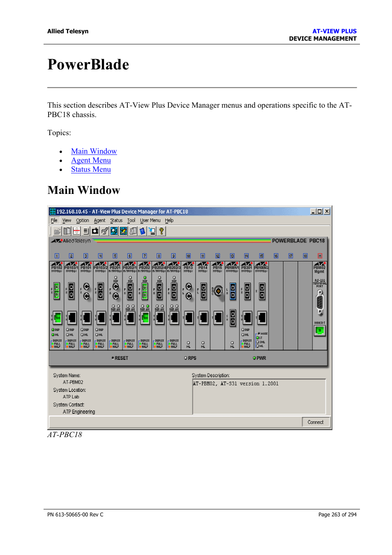Image resolution: width=392 pixels, height=555 pixels.
Task: Minimize the Device Manager window
Action: pyautogui.click(x=313, y=212)
